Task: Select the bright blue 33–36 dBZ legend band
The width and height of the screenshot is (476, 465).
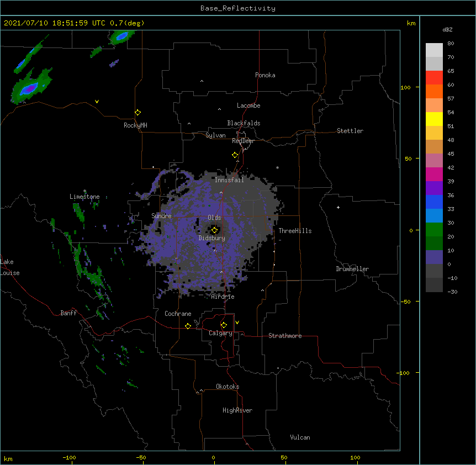Action: (x=434, y=202)
